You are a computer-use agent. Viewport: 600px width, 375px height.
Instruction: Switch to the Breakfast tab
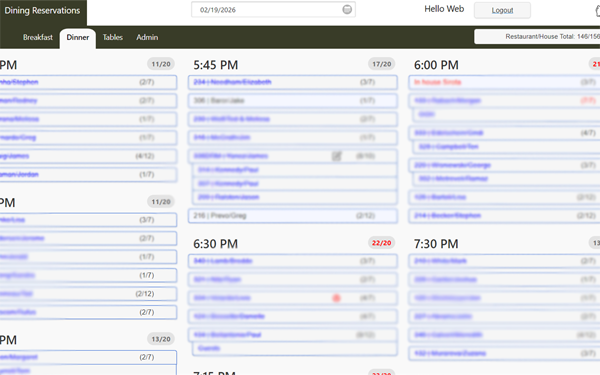pyautogui.click(x=38, y=37)
